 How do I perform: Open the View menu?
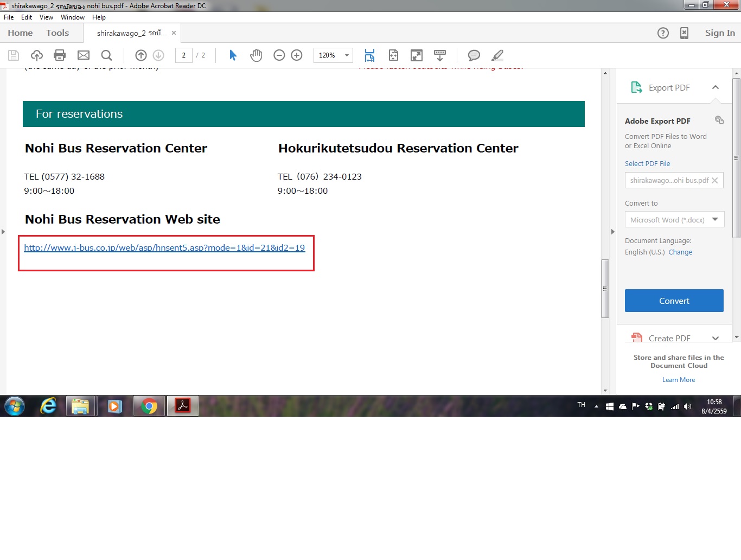pyautogui.click(x=46, y=17)
